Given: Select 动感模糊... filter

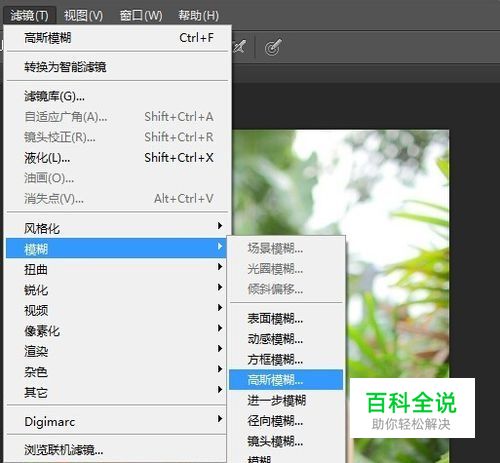Looking at the screenshot, I should [x=286, y=339].
